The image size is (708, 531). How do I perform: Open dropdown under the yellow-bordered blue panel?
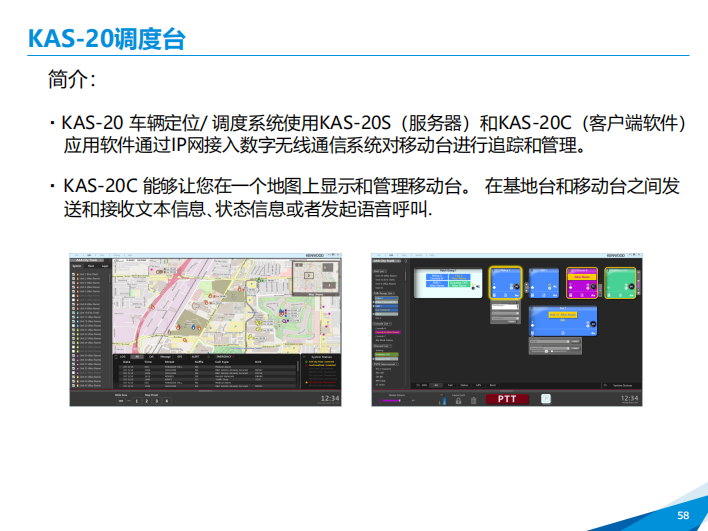(507, 309)
